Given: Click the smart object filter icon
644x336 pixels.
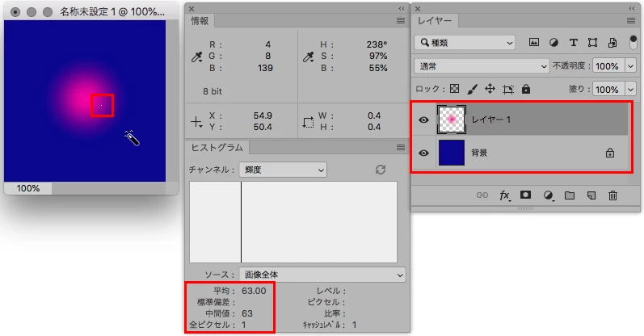Looking at the screenshot, I should 612,42.
